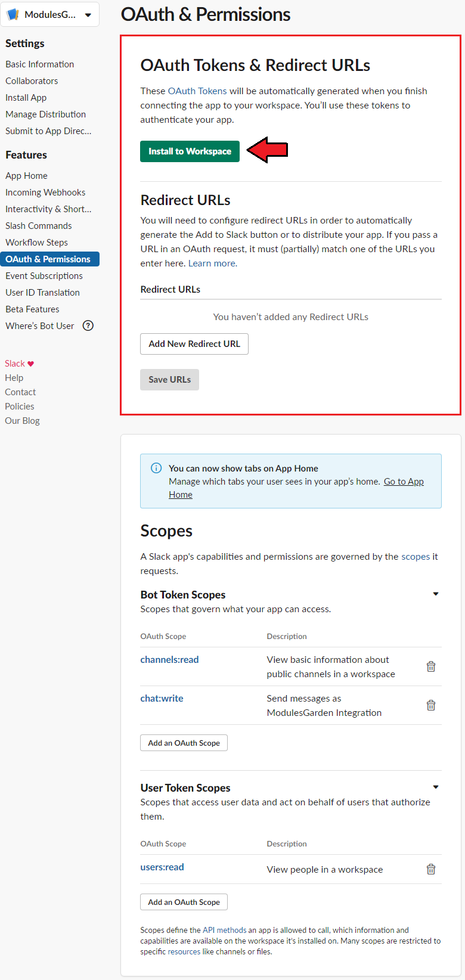This screenshot has height=980, width=465.
Task: Click the chat:write scope link
Action: tap(162, 698)
